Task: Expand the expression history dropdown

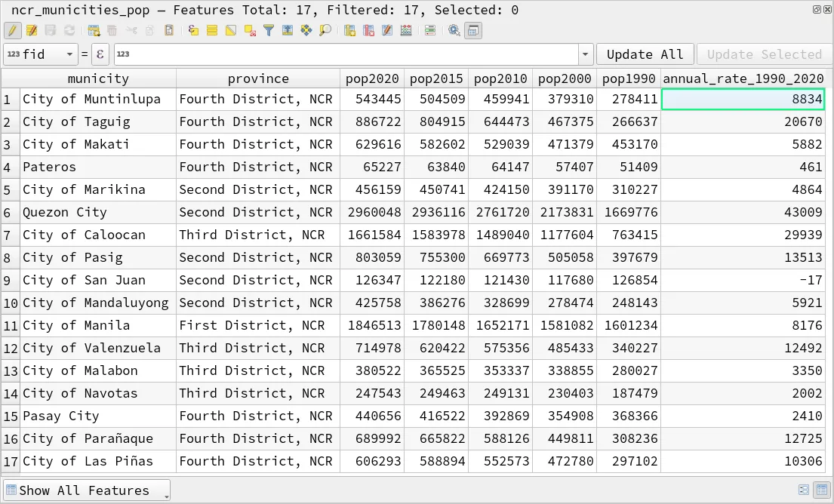Action: point(586,54)
